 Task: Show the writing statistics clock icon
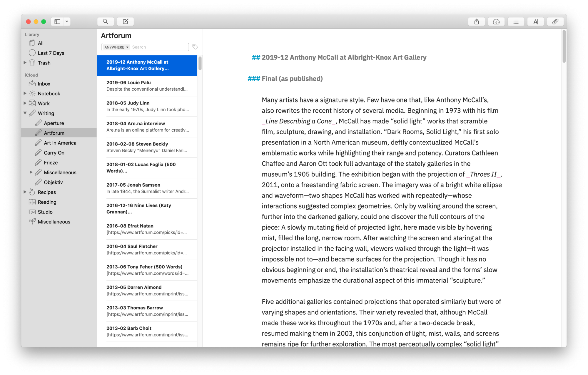tap(496, 21)
